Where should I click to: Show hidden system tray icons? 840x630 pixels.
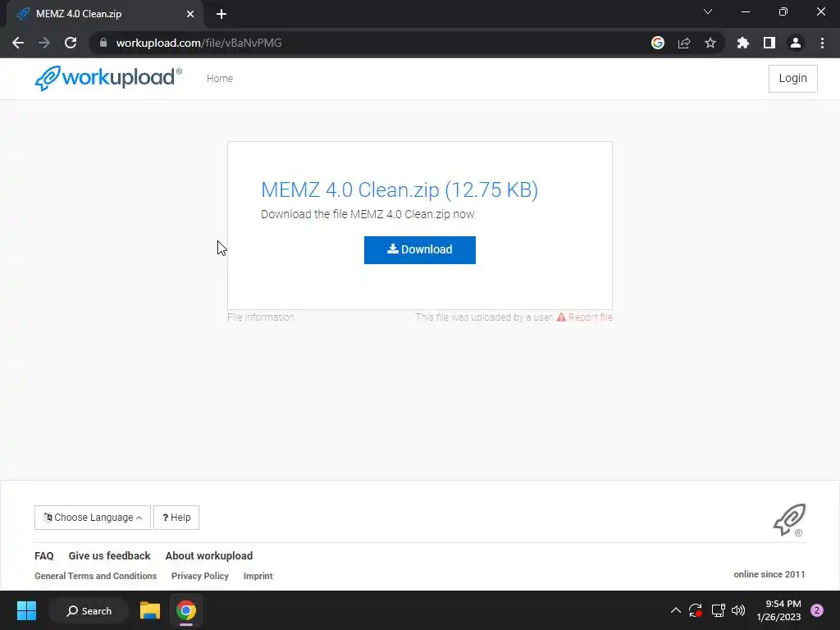(x=676, y=610)
